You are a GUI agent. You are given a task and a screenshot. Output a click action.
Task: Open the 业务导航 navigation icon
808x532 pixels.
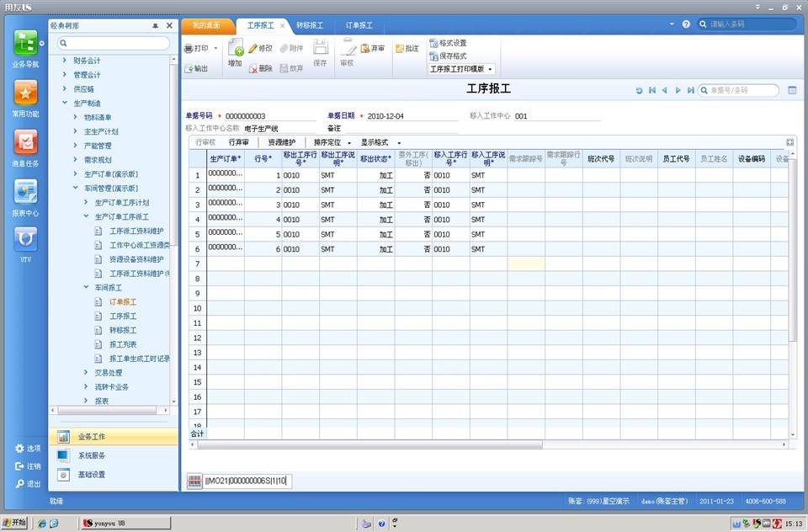click(25, 43)
